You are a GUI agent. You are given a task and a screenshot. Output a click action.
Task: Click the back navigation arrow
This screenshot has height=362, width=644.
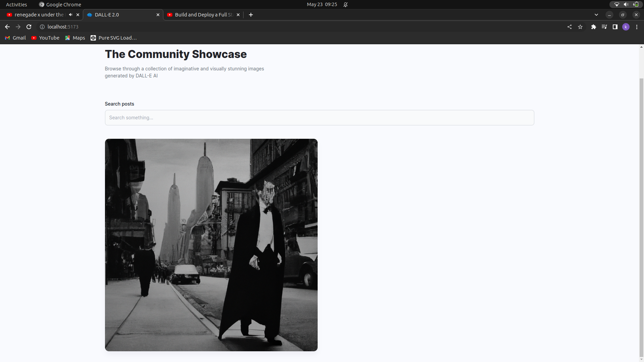click(x=7, y=27)
